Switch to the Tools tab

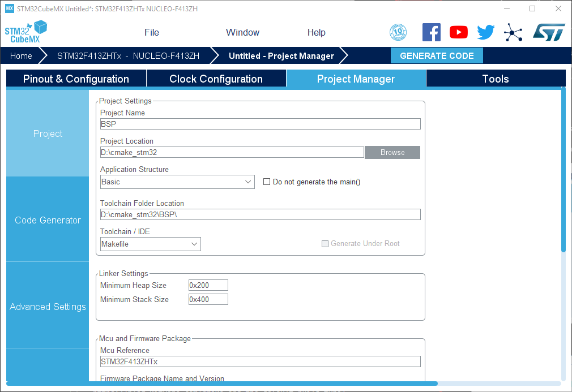pos(496,79)
